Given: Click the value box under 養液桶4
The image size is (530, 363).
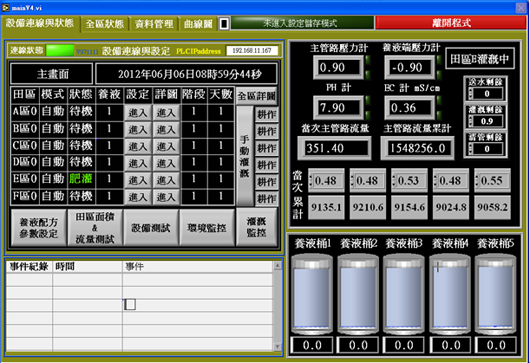Looking at the screenshot, I should 450,345.
